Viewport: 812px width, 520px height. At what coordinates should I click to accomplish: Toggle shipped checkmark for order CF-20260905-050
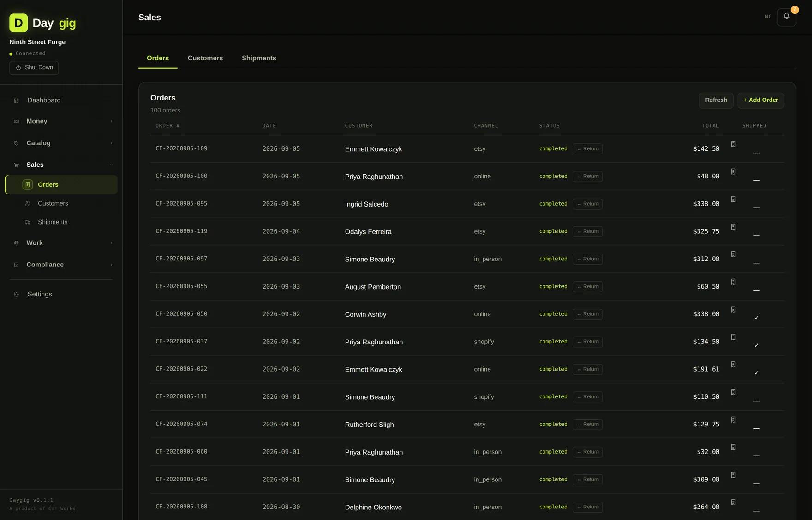click(x=757, y=318)
